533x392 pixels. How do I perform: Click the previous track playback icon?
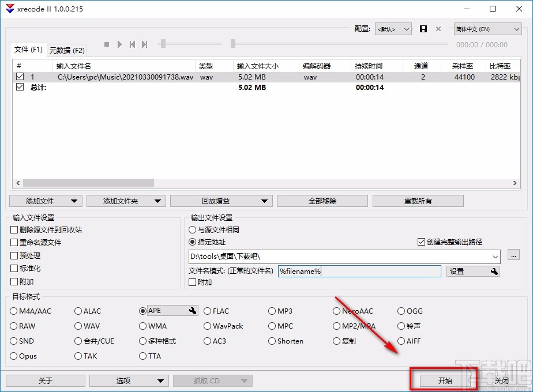[x=132, y=44]
